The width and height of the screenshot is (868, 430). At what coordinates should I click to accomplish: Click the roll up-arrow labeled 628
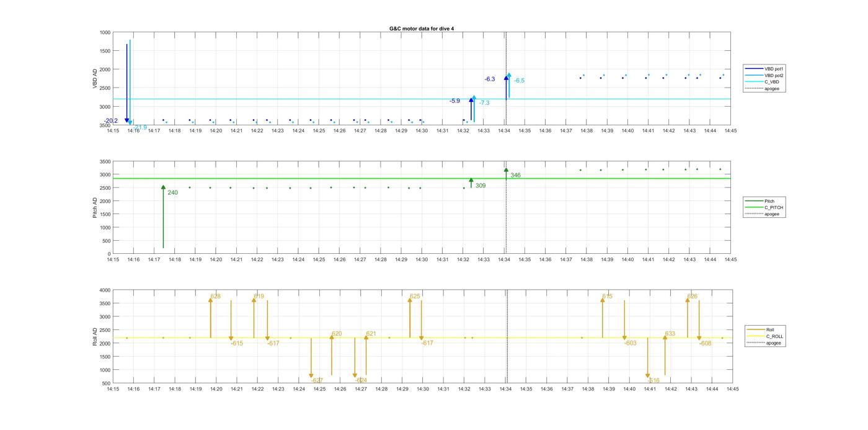(x=210, y=317)
